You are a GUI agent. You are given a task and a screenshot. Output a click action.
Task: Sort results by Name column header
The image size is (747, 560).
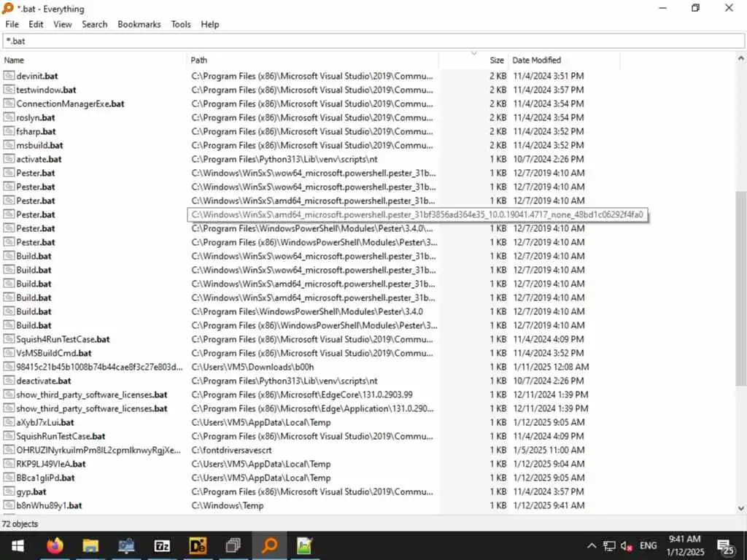[94, 60]
